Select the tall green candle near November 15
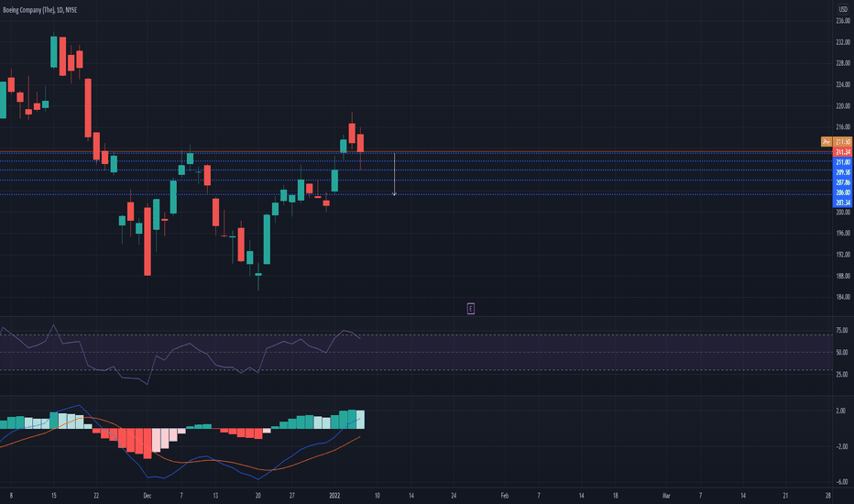The image size is (854, 504). click(53, 51)
